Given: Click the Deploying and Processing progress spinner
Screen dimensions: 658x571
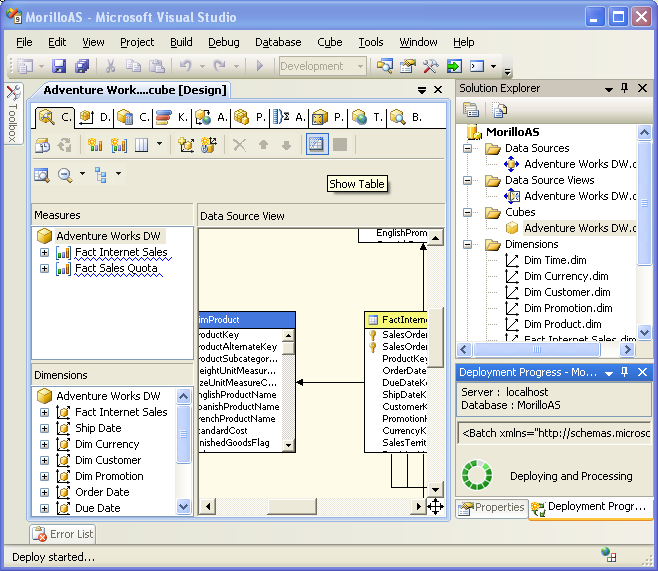Looking at the screenshot, I should tap(477, 475).
